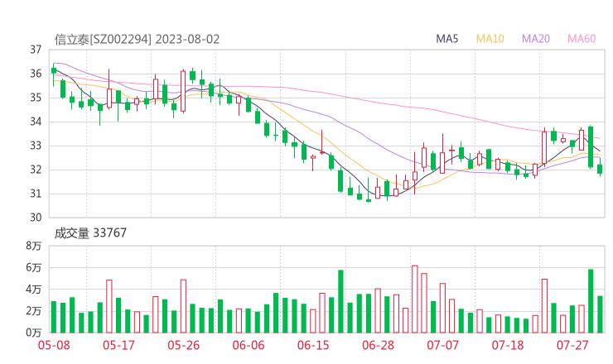Click the 06-06 date axis label
The width and height of the screenshot is (613, 364).
(249, 345)
